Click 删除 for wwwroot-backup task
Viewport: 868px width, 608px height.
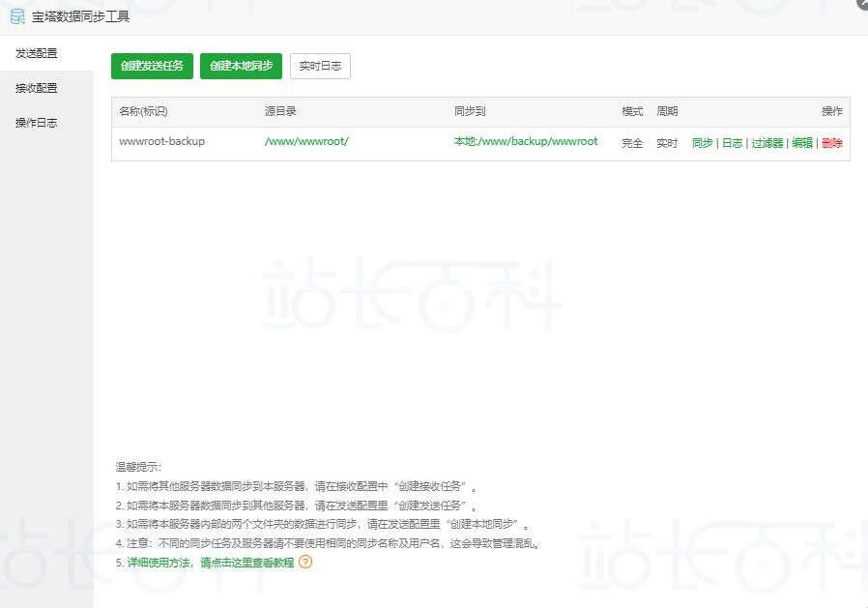pyautogui.click(x=832, y=143)
